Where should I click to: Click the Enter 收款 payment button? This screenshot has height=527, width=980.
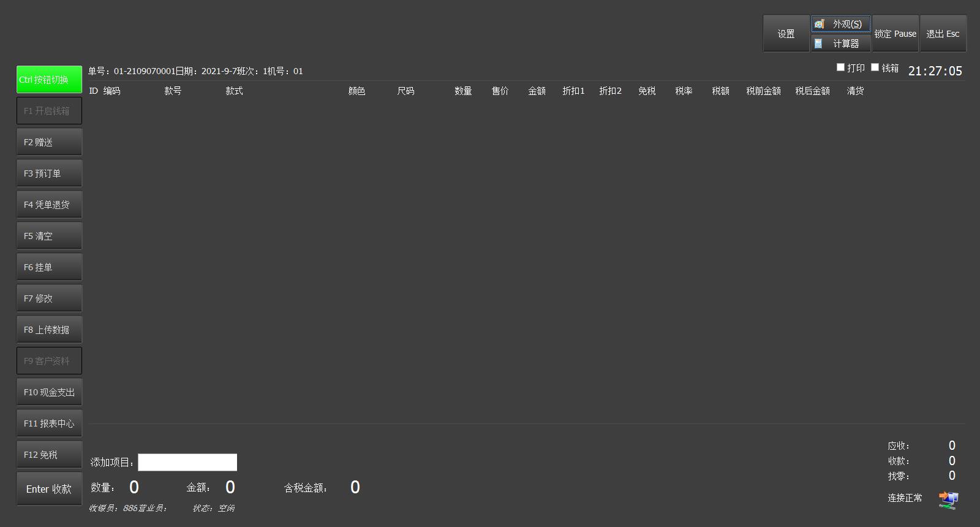pos(49,489)
